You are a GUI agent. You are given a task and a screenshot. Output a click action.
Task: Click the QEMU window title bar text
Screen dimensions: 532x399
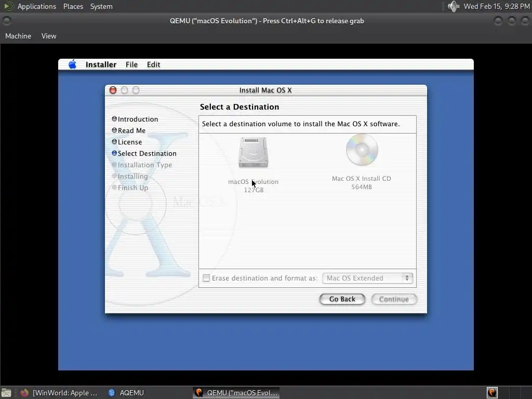coord(267,21)
